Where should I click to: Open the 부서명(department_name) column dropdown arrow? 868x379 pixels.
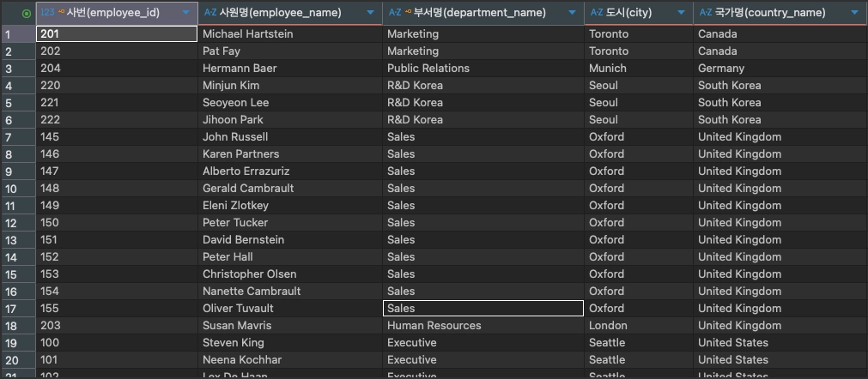tap(572, 13)
